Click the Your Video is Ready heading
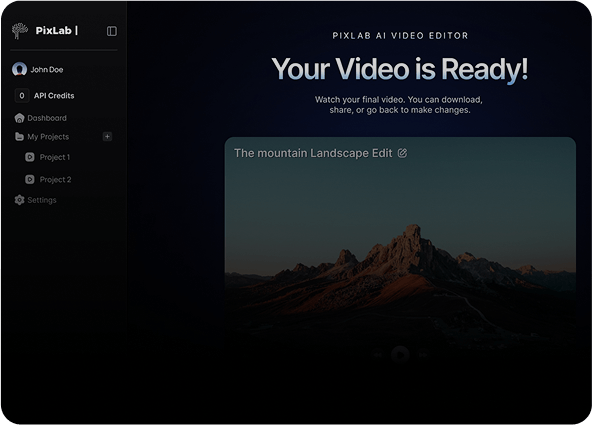Image resolution: width=592 pixels, height=425 pixels. (x=400, y=69)
